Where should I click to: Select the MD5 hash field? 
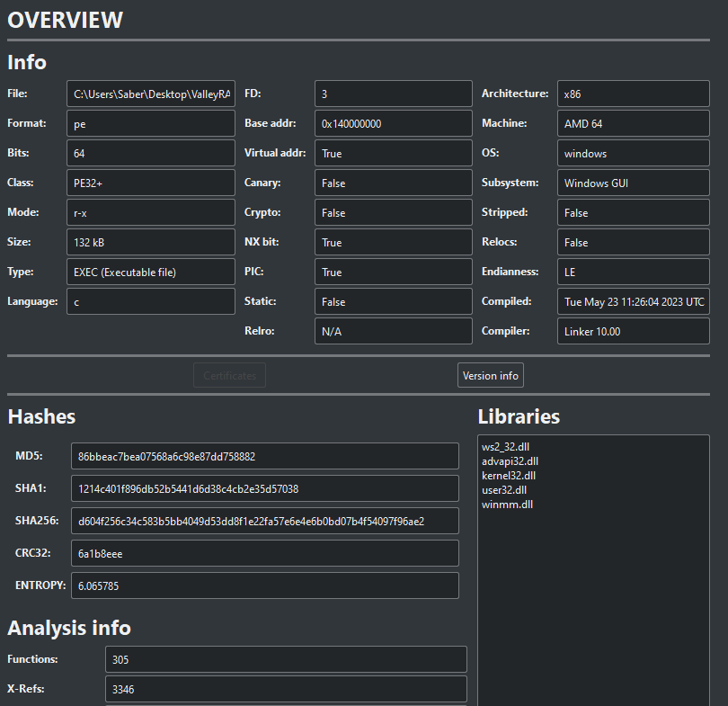(264, 456)
